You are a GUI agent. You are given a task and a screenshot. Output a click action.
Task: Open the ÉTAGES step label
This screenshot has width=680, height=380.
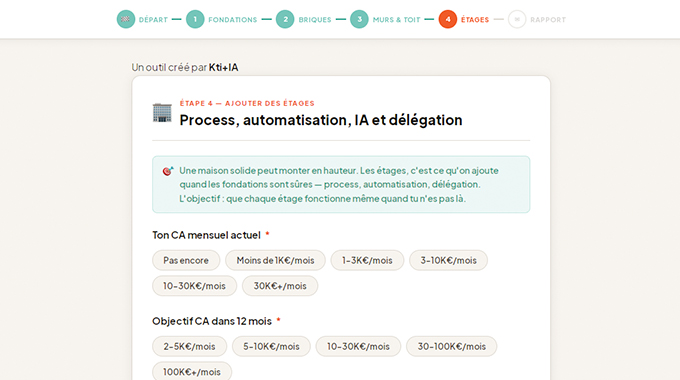coord(475,20)
